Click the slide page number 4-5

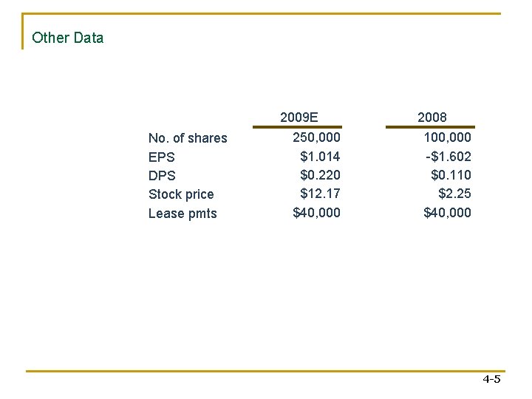[491, 380]
